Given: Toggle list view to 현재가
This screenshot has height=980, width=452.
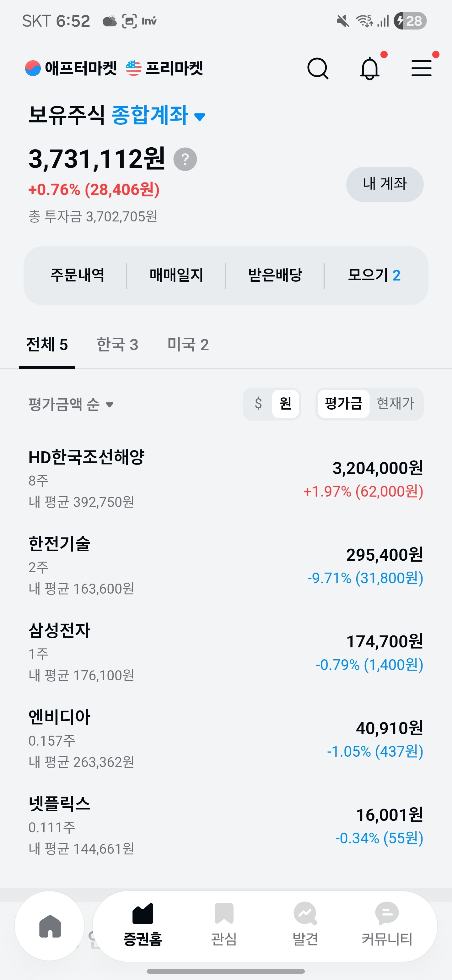Looking at the screenshot, I should tap(395, 403).
